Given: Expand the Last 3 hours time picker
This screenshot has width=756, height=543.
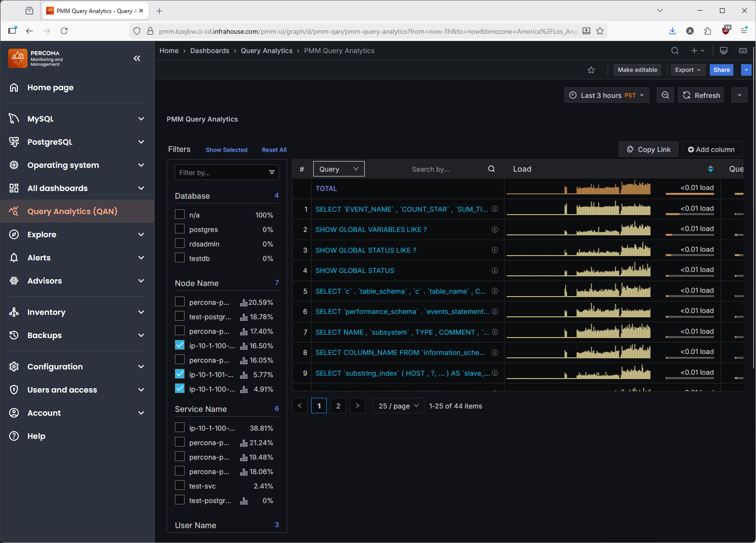Looking at the screenshot, I should (x=607, y=95).
